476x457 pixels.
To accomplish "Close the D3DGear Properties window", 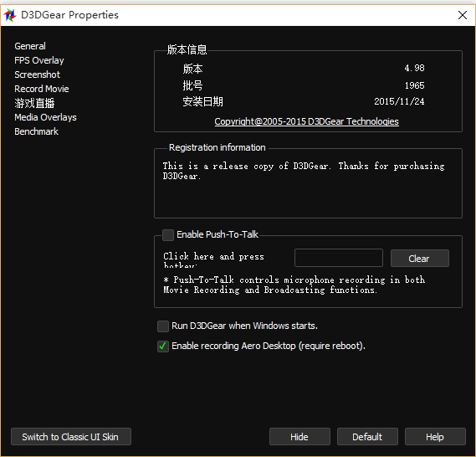I will (463, 15).
